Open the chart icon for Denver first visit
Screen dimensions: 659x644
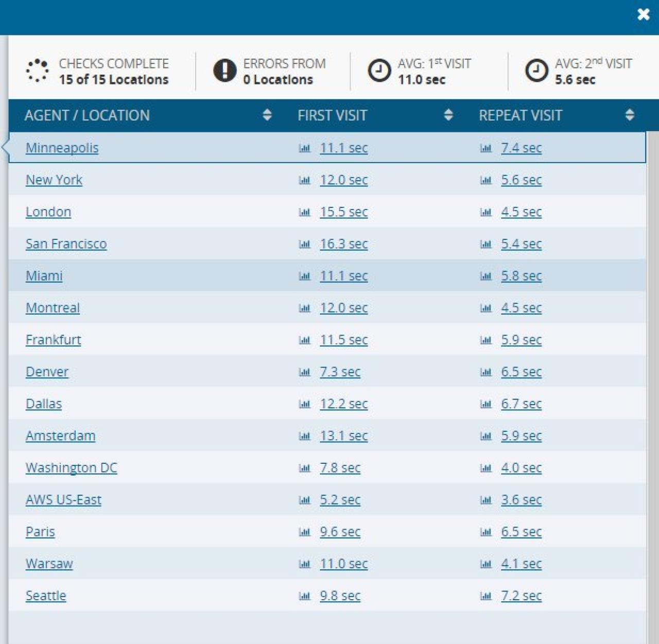[304, 372]
